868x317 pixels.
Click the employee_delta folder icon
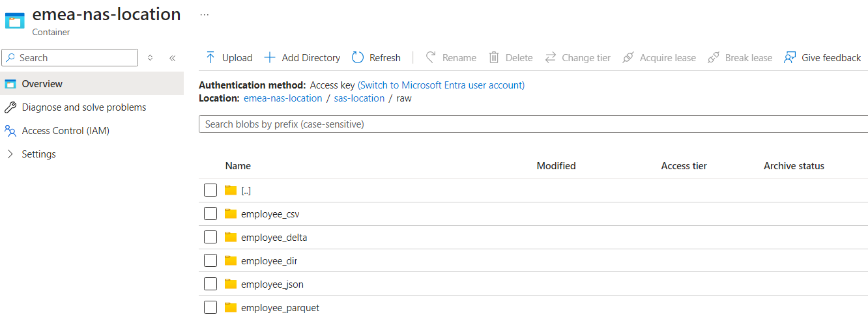[x=231, y=238]
